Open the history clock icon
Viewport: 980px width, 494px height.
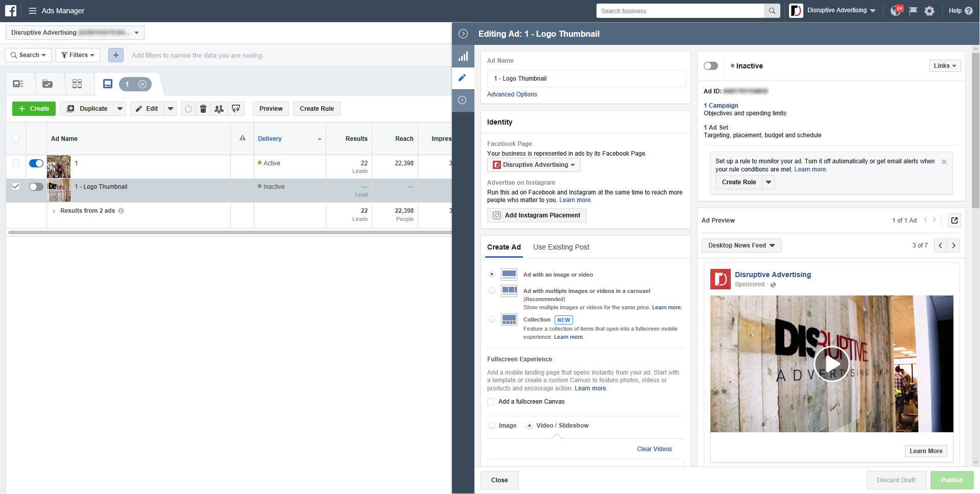pos(463,100)
